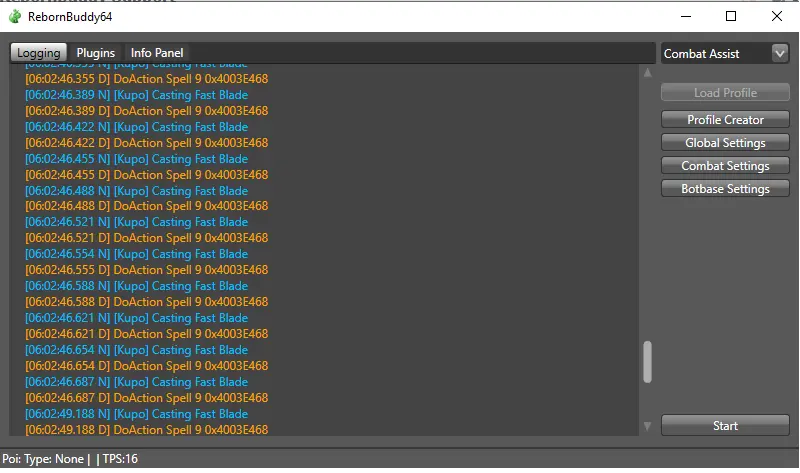Viewport: 800px width, 473px height.
Task: Open Global Settings
Action: pyautogui.click(x=725, y=142)
